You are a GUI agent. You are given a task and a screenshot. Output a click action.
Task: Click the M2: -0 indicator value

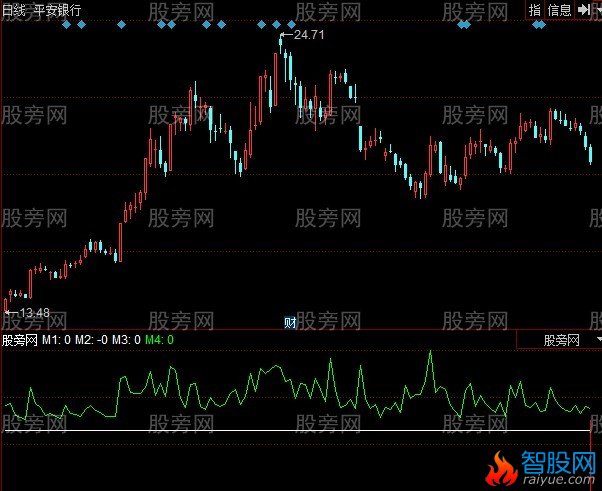click(91, 340)
